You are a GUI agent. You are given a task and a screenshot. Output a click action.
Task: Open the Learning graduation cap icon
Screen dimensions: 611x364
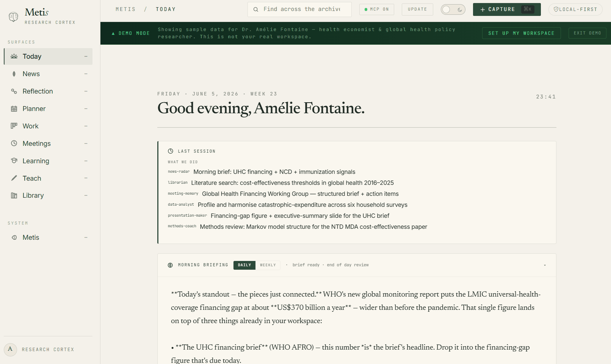click(x=14, y=161)
